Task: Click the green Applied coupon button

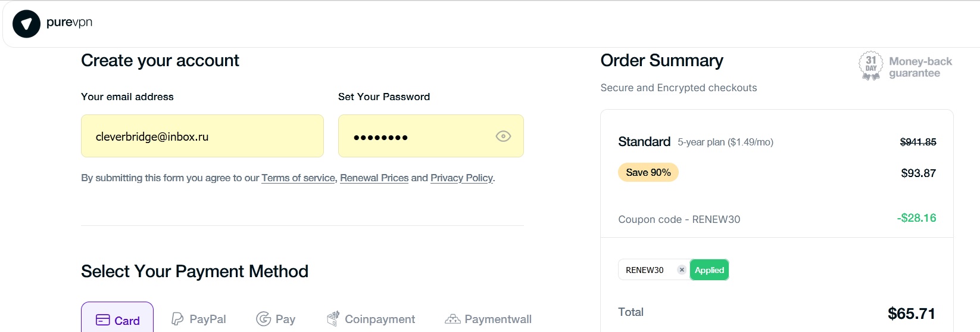Action: (x=709, y=270)
